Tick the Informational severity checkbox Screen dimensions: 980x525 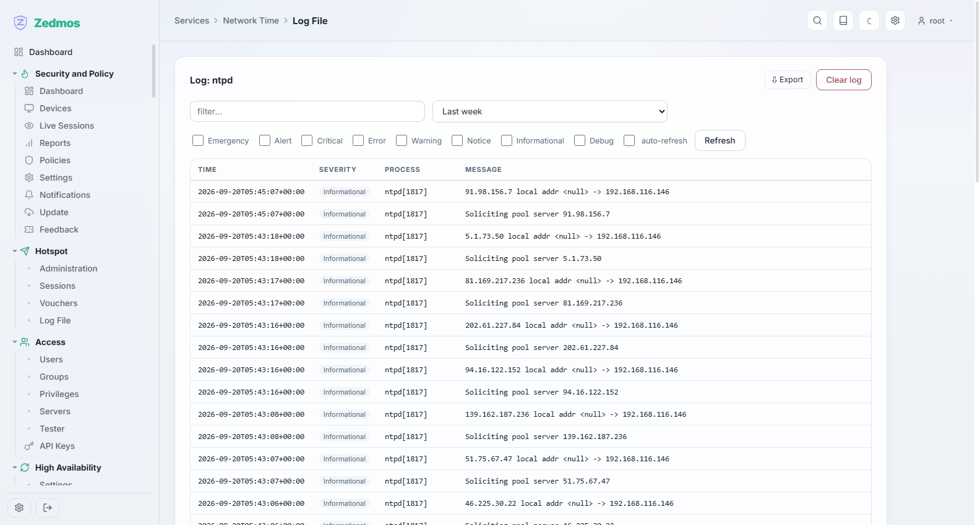point(507,140)
